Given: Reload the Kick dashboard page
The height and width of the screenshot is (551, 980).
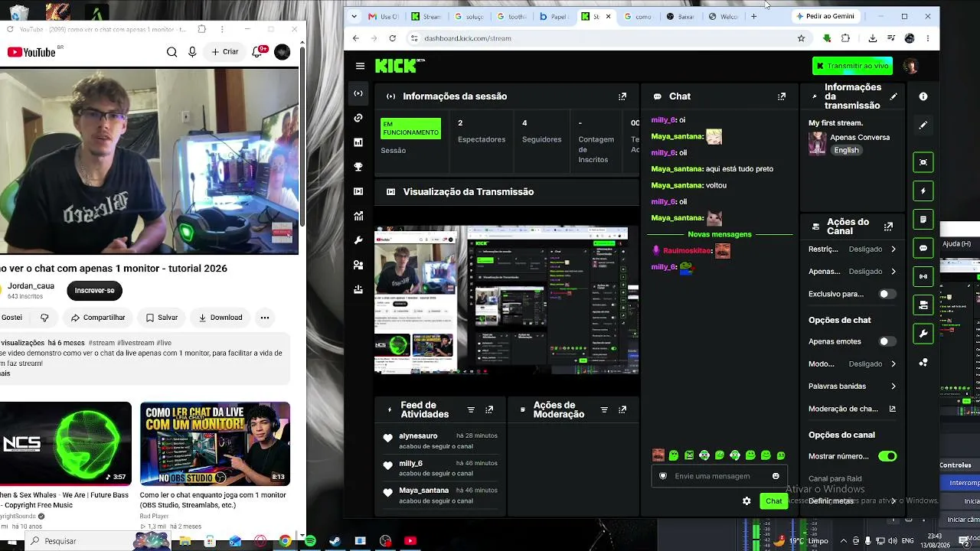Looking at the screenshot, I should [x=392, y=38].
